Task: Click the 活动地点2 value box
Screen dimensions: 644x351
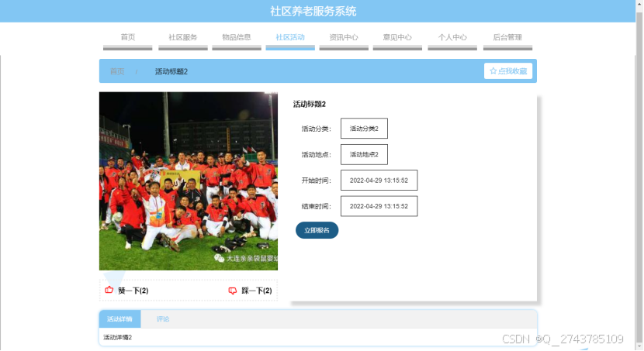Action: (365, 154)
